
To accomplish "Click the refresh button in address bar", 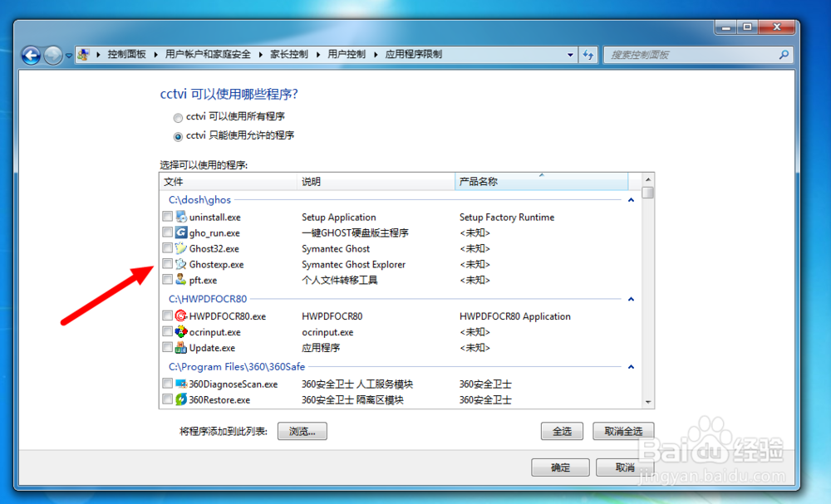I will (x=588, y=55).
